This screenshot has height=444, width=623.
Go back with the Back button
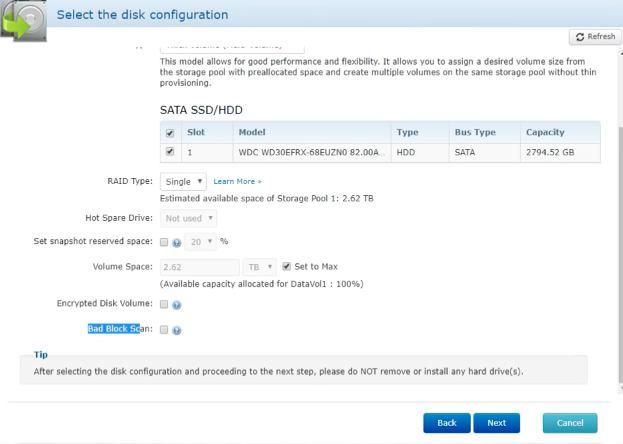pyautogui.click(x=446, y=423)
